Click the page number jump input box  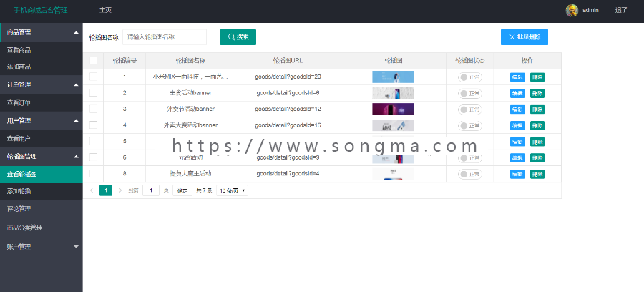click(x=151, y=190)
